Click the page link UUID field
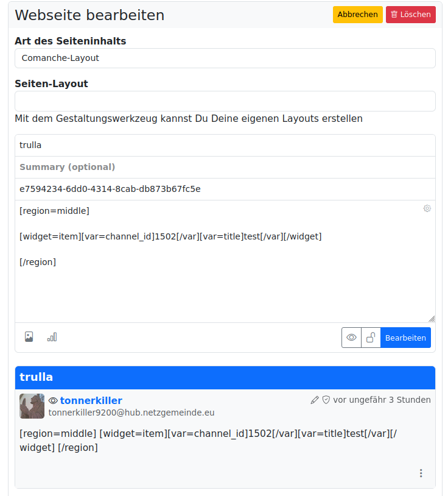The image size is (448, 496). click(x=225, y=190)
